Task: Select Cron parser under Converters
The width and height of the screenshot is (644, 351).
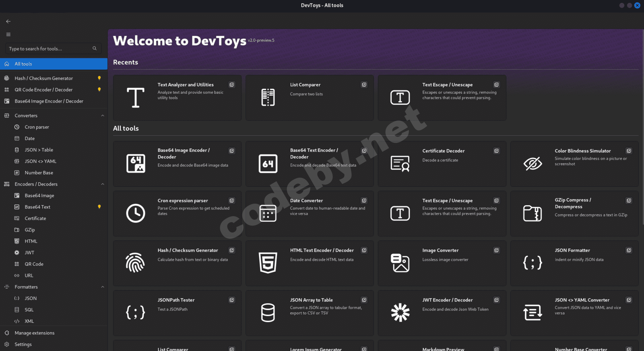Action: click(54, 127)
